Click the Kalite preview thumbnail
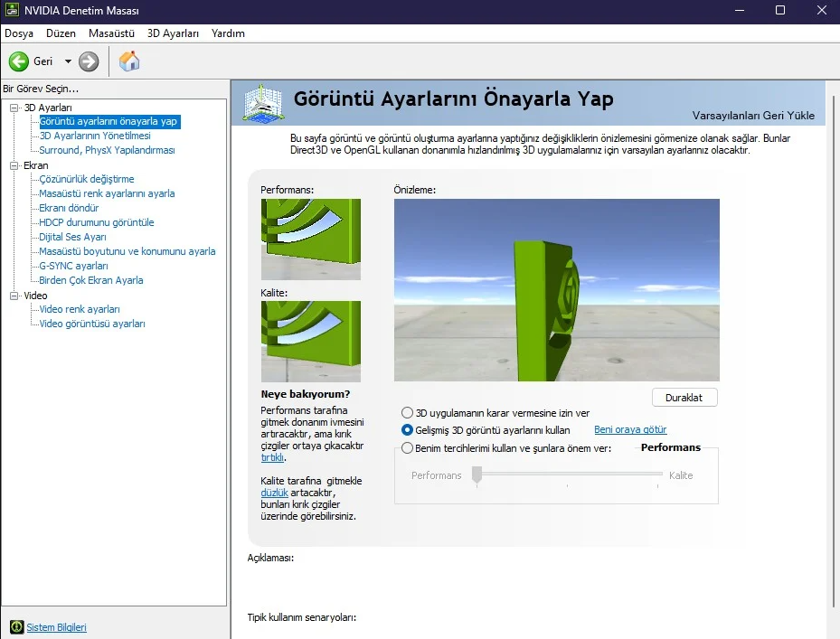840x639 pixels. (310, 341)
